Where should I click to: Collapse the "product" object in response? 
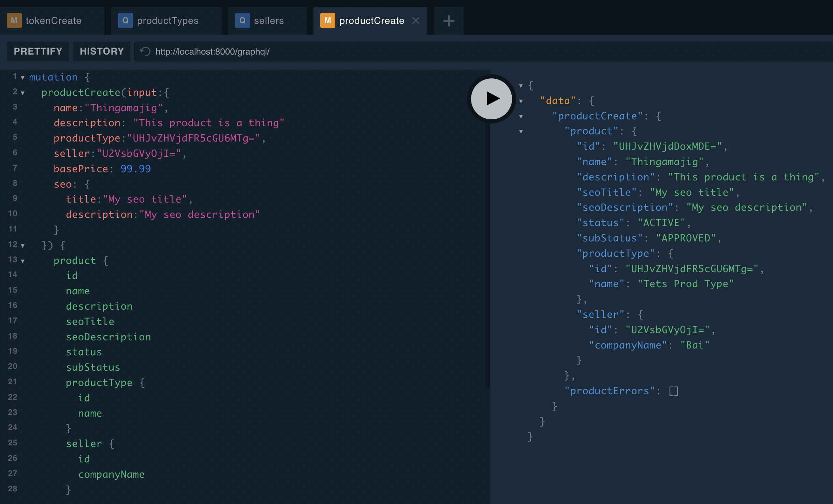[x=521, y=132]
